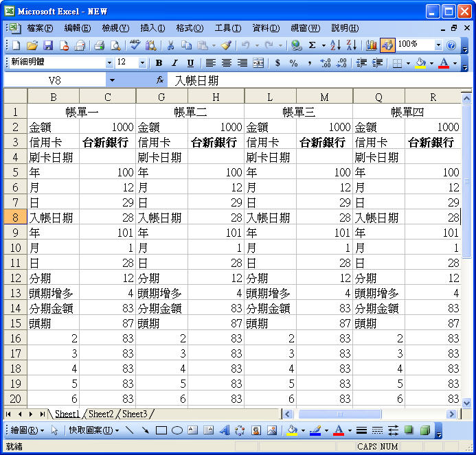Viewport: 476px width, 455px height.
Task: Open AutoSum function dropdown arrow
Action: pyautogui.click(x=324, y=45)
